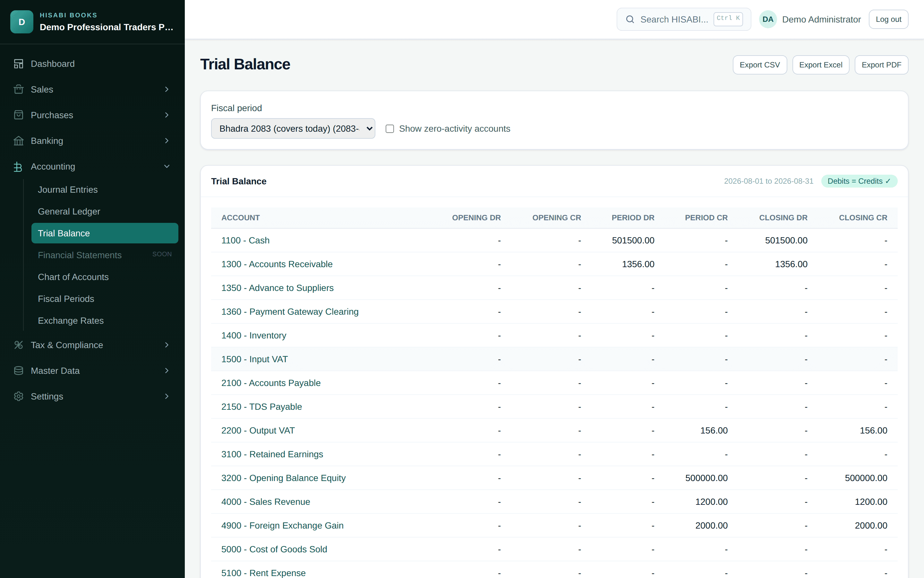Screen dimensions: 924x578
Task: Click Sales Revenue closing CR 1200.00
Action: pyautogui.click(x=871, y=502)
